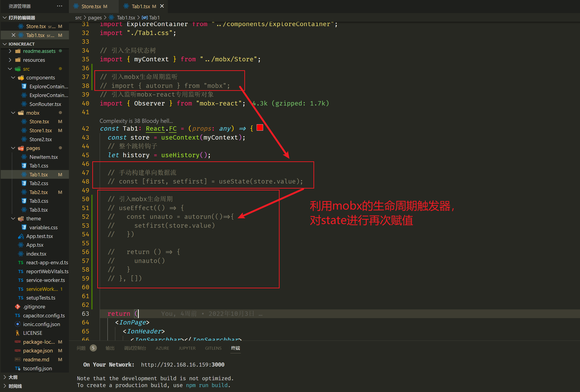Close the Tab1.tsx editor tab
Screen dimensions: 580x392
pyautogui.click(x=162, y=6)
